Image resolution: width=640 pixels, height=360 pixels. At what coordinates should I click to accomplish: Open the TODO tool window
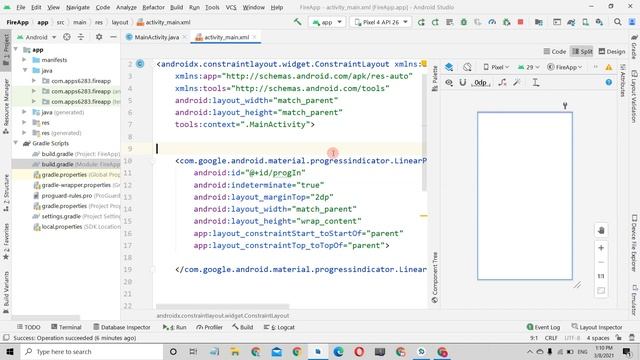click(x=29, y=327)
